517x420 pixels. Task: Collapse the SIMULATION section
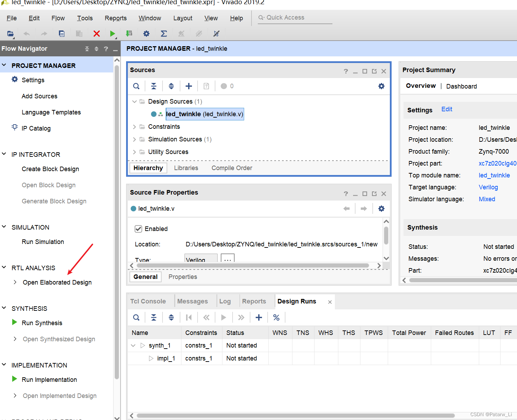coord(4,227)
